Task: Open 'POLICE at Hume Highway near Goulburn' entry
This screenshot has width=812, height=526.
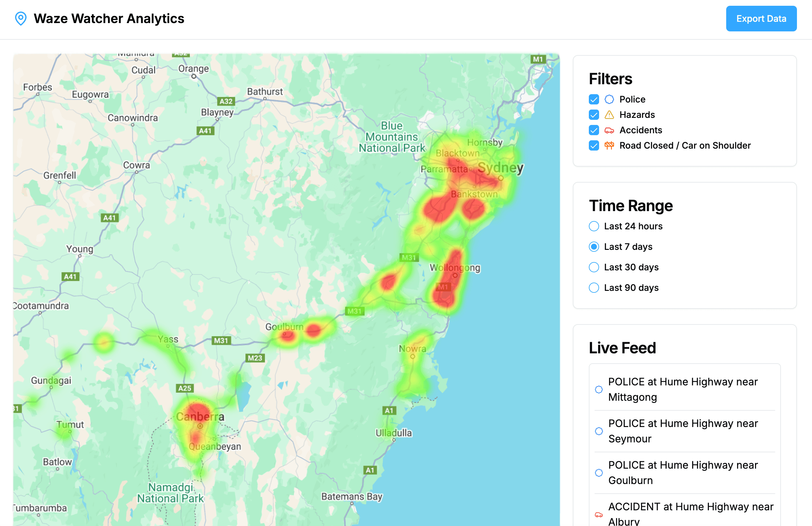Action: 684,473
